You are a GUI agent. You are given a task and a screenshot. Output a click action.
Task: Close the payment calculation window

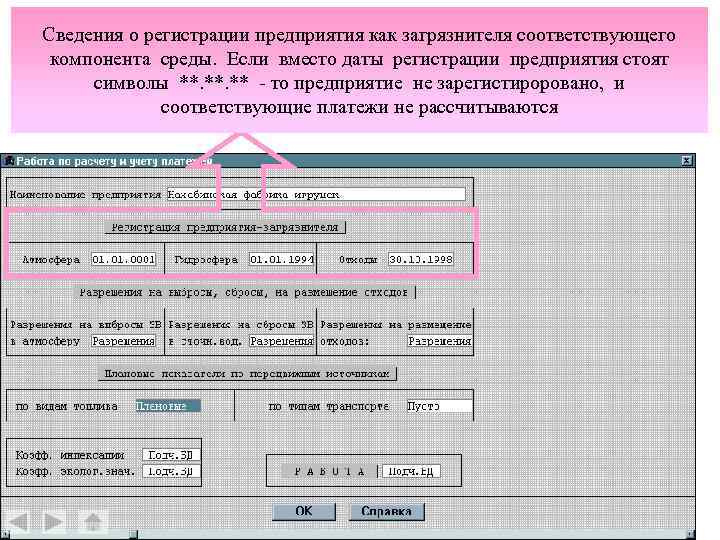[x=686, y=161]
